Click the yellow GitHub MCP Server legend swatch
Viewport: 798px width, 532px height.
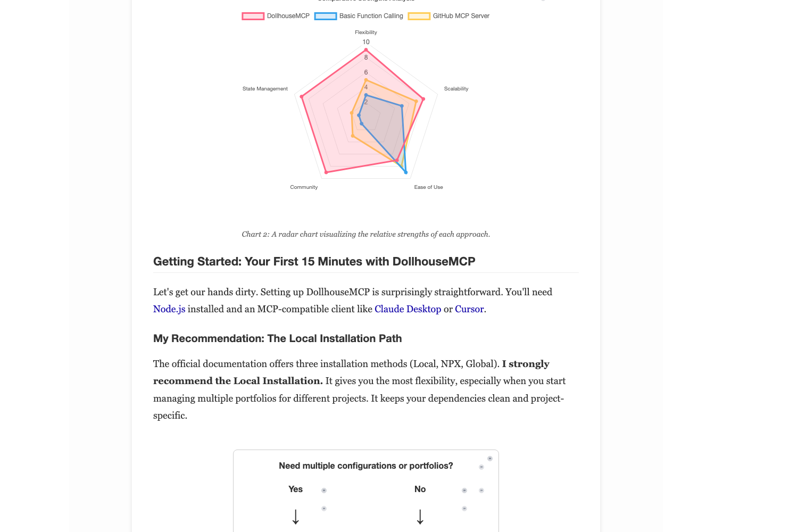tap(419, 16)
